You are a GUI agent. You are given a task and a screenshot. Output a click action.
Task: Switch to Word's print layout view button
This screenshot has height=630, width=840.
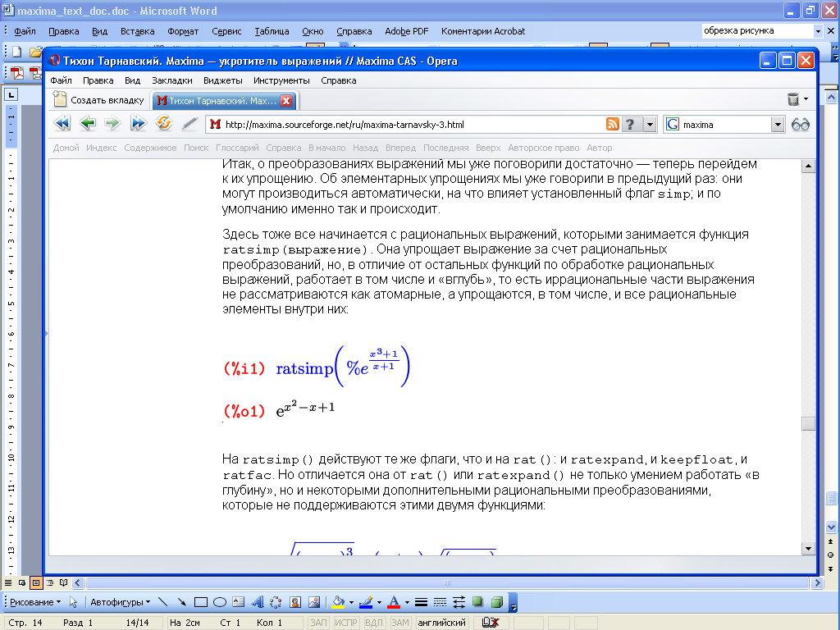pyautogui.click(x=36, y=583)
